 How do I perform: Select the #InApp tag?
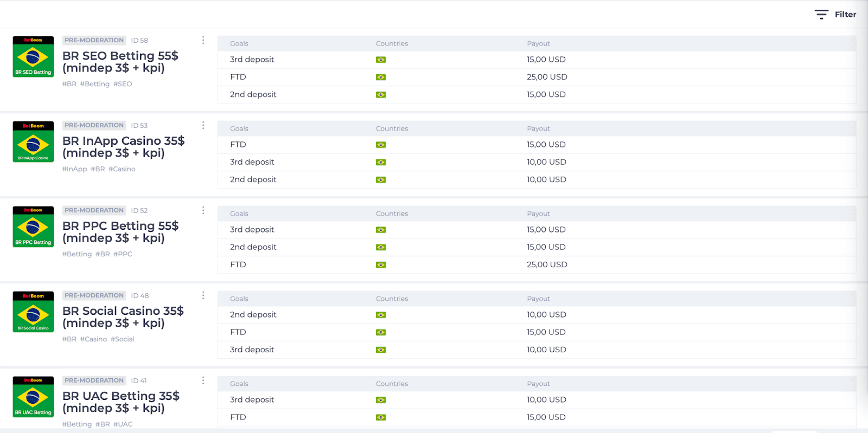(74, 169)
